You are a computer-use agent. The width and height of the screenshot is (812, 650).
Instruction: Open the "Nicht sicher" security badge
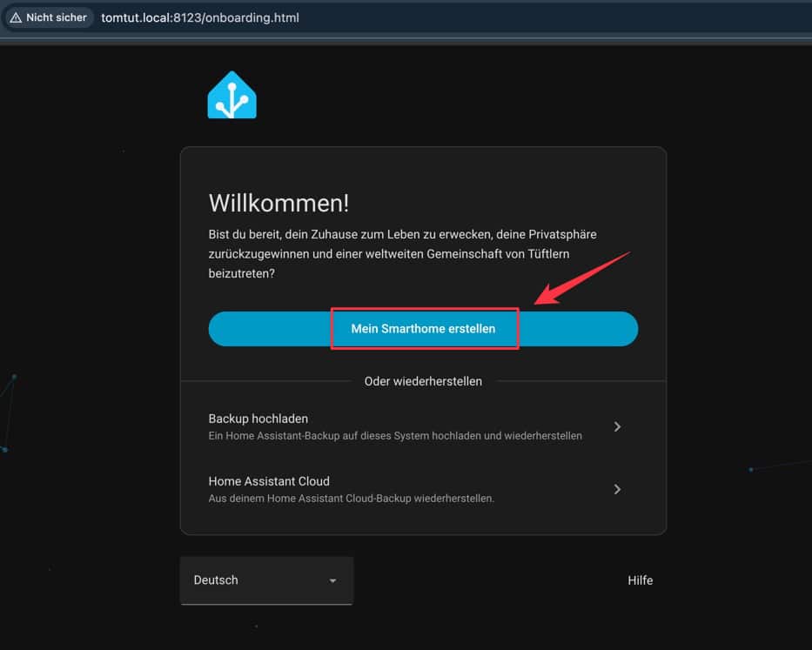pyautogui.click(x=49, y=17)
